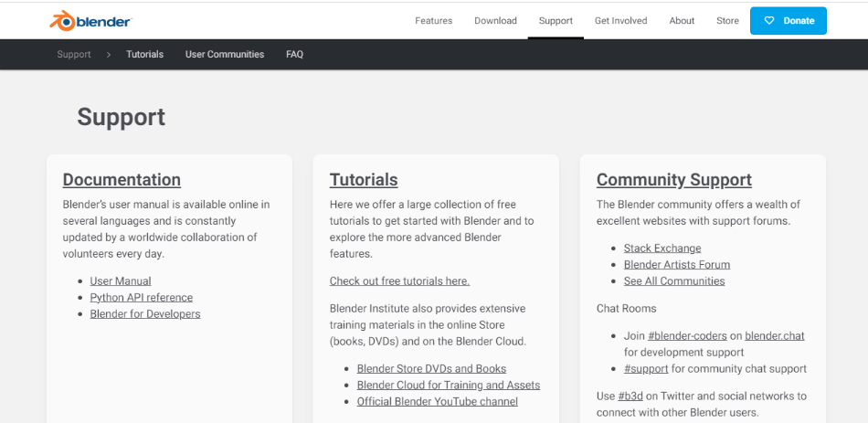Image resolution: width=868 pixels, height=423 pixels.
Task: Open the Features menu item
Action: click(x=433, y=20)
